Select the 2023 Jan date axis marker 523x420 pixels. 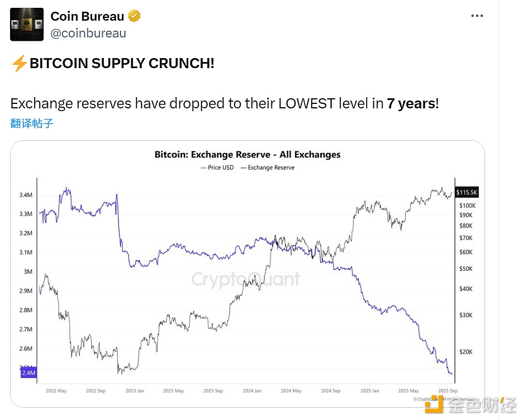tap(135, 391)
